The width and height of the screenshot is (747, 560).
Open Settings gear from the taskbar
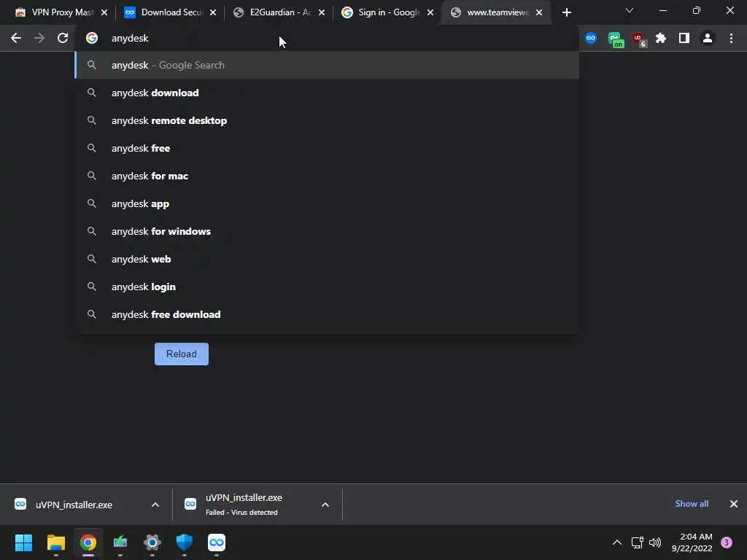(152, 542)
